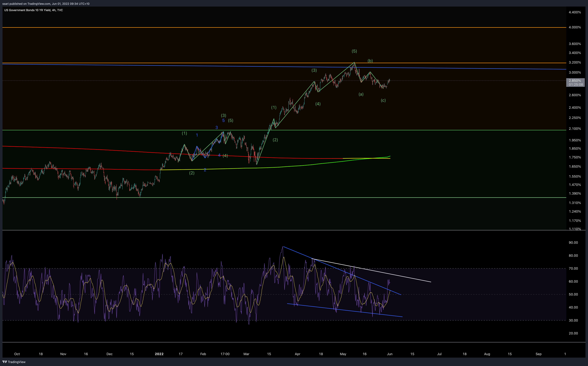Select the white trendline on the RSI pane
Image resolution: width=588 pixels, height=366 pixels.
tap(371, 270)
